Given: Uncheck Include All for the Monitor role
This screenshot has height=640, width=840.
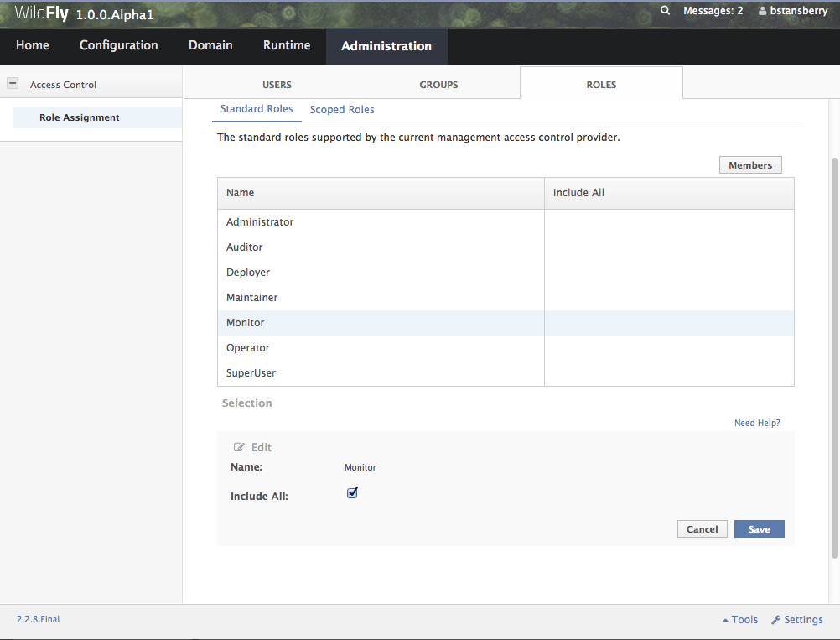Looking at the screenshot, I should pos(352,492).
